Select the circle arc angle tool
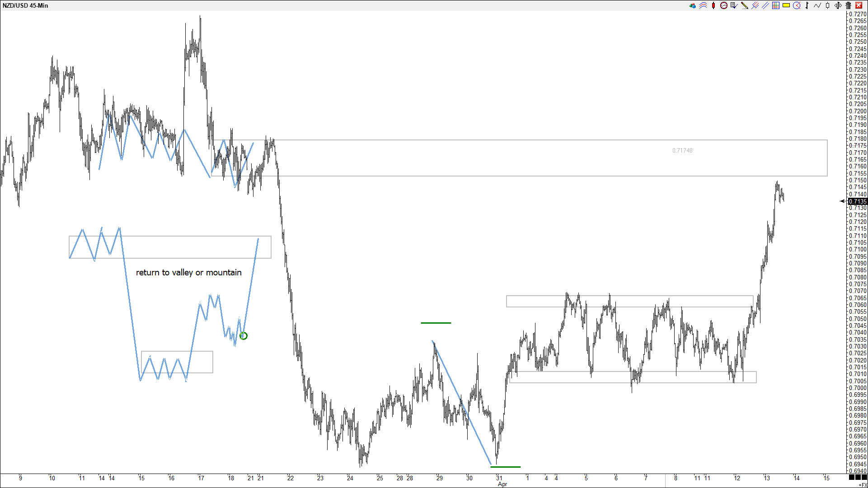 pos(797,5)
